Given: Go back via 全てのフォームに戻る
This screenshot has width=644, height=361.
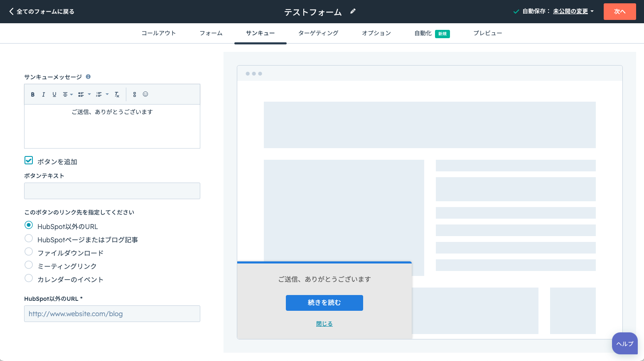Looking at the screenshot, I should click(42, 12).
